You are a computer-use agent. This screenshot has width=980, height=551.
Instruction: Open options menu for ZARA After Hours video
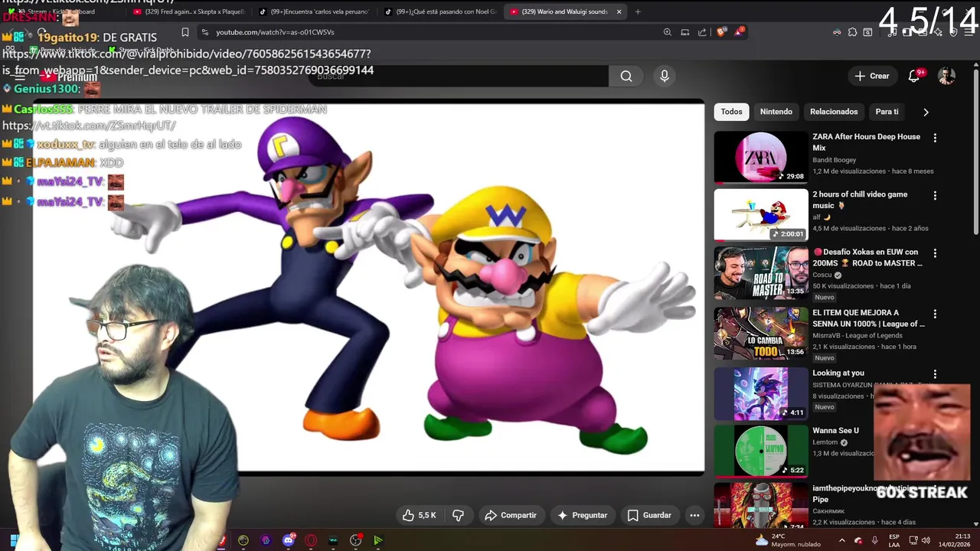[935, 138]
